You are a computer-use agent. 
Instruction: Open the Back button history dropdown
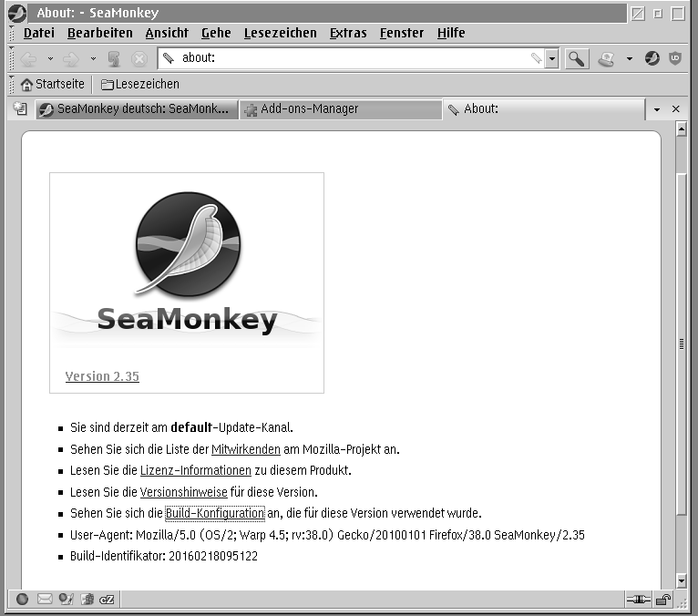click(50, 58)
